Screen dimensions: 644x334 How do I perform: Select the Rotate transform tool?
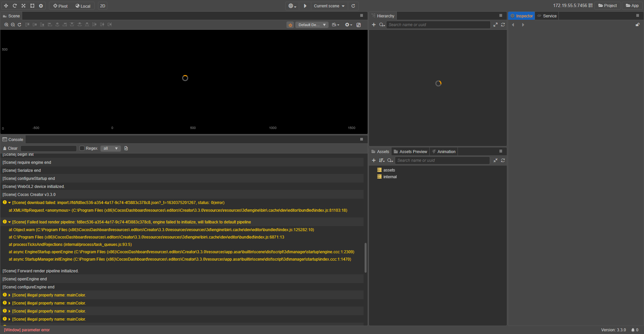tap(15, 6)
